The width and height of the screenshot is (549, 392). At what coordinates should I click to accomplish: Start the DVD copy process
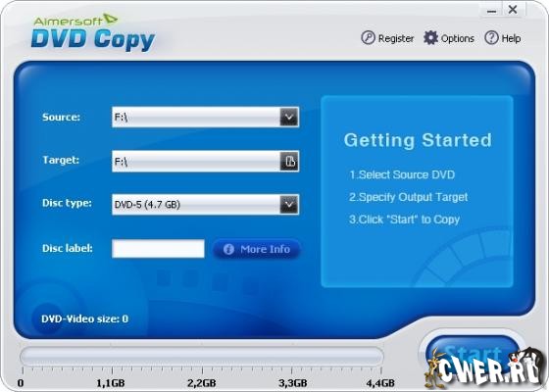tap(473, 354)
